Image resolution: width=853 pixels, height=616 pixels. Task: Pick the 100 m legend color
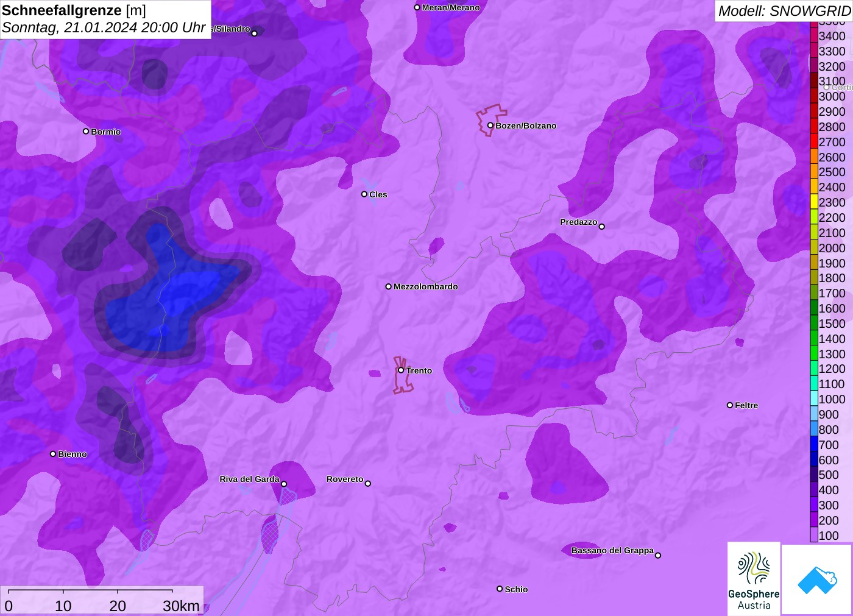coord(814,536)
